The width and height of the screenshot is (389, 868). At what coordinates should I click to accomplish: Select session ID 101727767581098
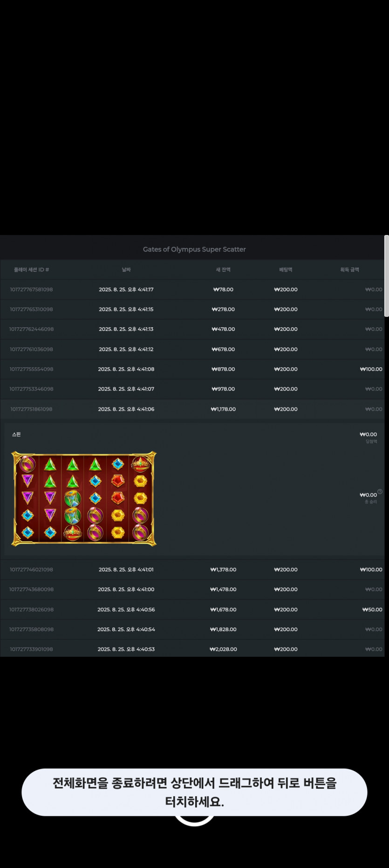coord(31,289)
